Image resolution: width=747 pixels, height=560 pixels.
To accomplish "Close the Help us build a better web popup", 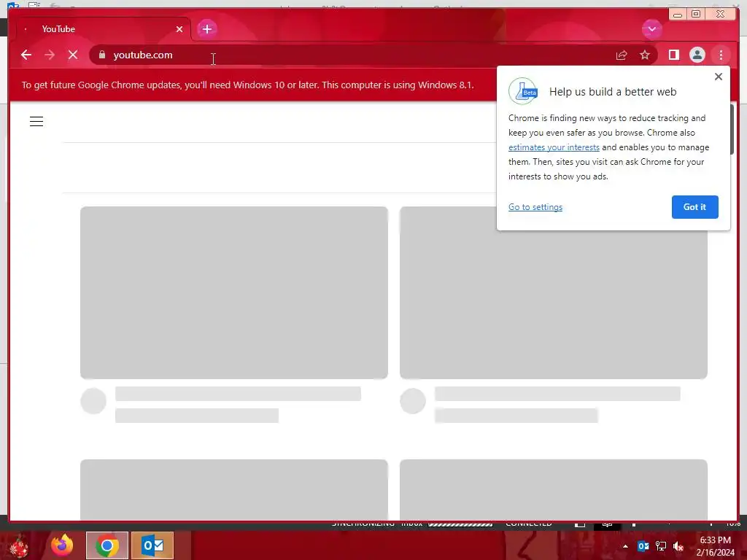I will point(719,77).
